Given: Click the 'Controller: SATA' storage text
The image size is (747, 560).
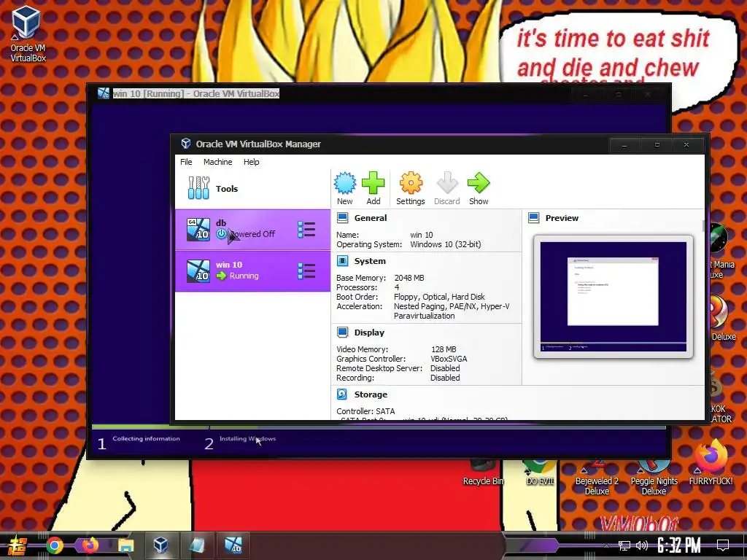Looking at the screenshot, I should (x=365, y=411).
